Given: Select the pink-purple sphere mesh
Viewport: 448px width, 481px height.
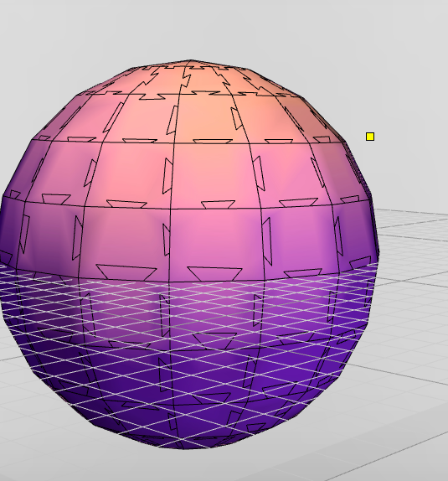Looking at the screenshot, I should click(189, 255).
